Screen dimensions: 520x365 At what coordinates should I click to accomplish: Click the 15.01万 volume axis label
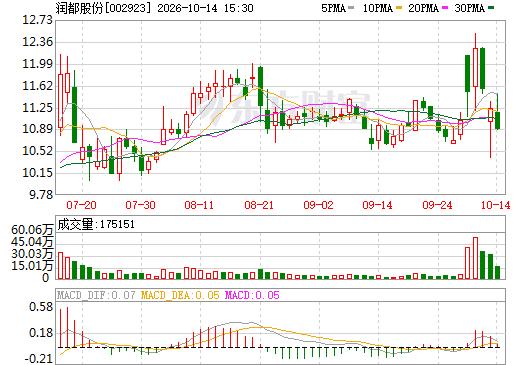pyautogui.click(x=32, y=266)
